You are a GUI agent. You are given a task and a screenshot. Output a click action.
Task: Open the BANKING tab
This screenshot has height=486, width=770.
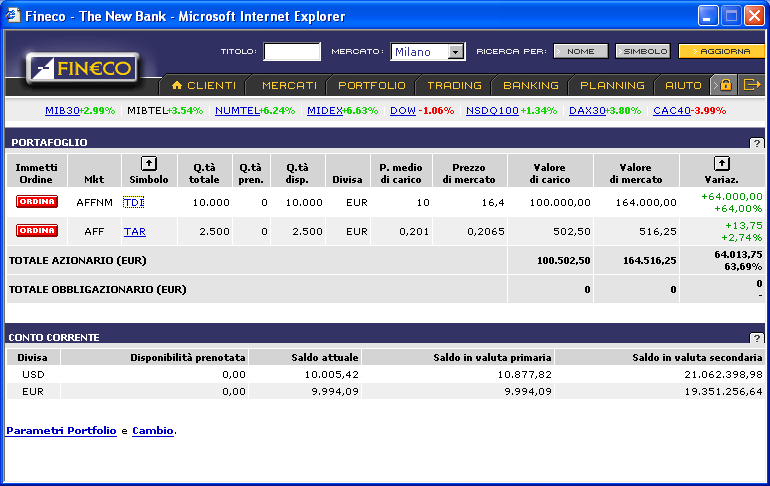(x=531, y=85)
